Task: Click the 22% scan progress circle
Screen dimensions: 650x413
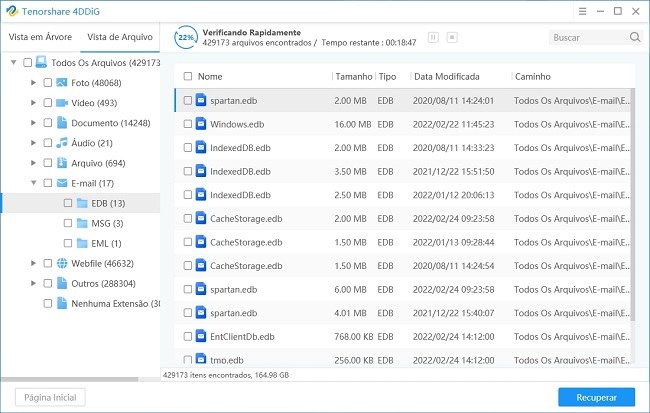Action: click(185, 37)
